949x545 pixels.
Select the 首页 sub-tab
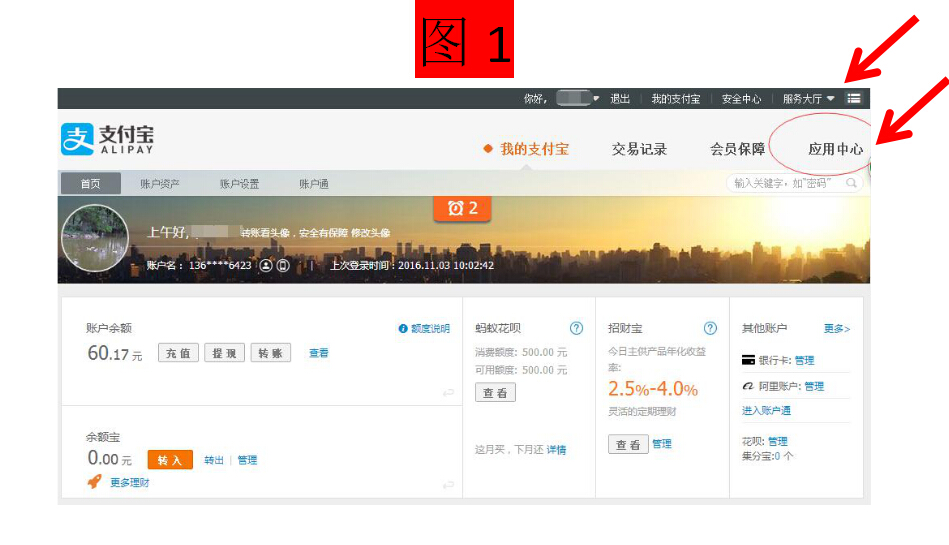pyautogui.click(x=91, y=183)
